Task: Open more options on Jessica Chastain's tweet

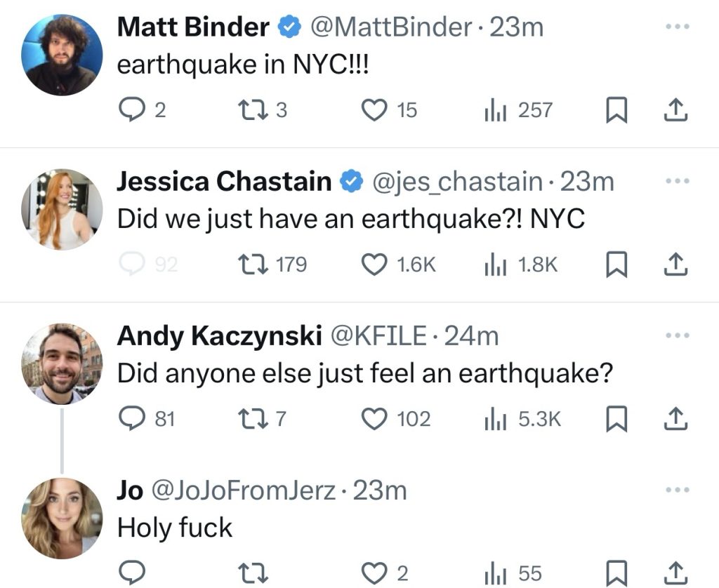Action: pos(677,182)
